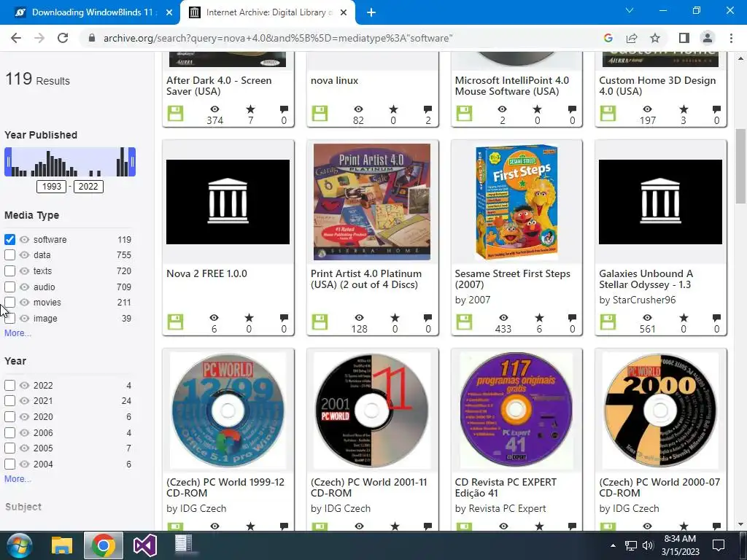
Task: Open PC World 1999-12 CD thumbnail
Action: [228, 411]
